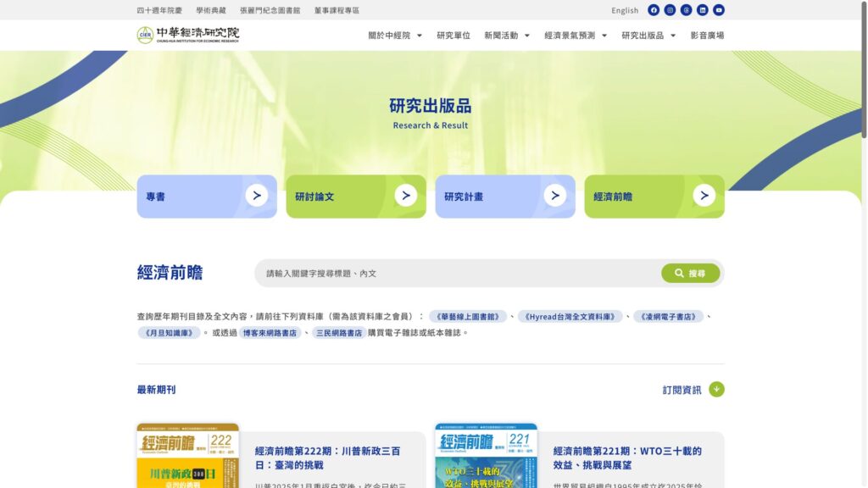Open the 《華藝線上圖書館》 database link
The image size is (868, 488).
pos(468,316)
